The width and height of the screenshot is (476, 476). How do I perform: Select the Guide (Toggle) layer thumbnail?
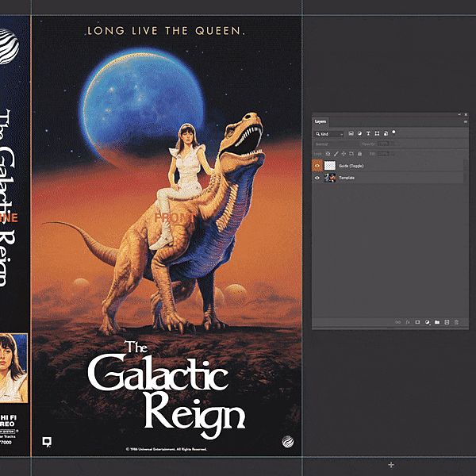[x=330, y=166]
